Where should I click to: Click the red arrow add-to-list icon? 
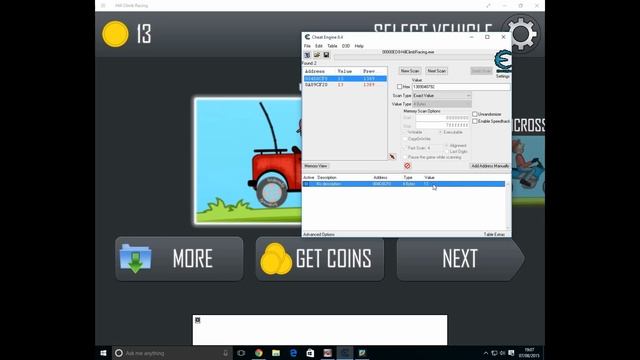(392, 157)
